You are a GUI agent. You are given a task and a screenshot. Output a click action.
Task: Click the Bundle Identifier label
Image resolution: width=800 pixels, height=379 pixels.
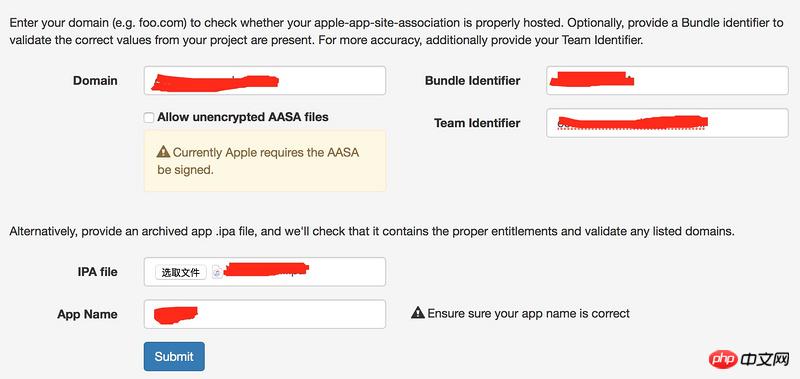(x=472, y=81)
